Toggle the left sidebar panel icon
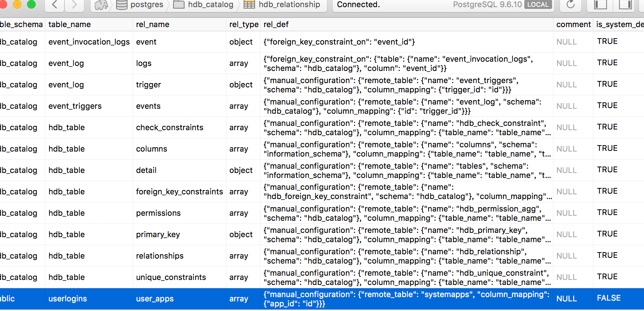This screenshot has width=644, height=311. pyautogui.click(x=601, y=5)
